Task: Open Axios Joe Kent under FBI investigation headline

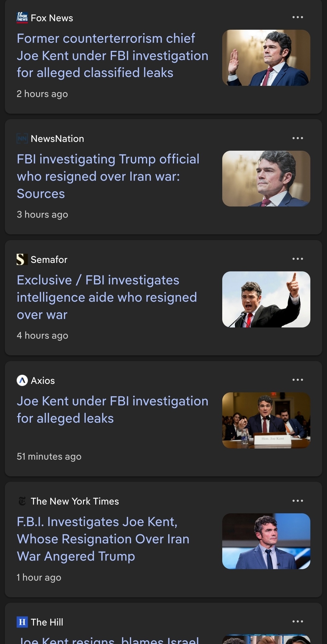Action: click(112, 409)
